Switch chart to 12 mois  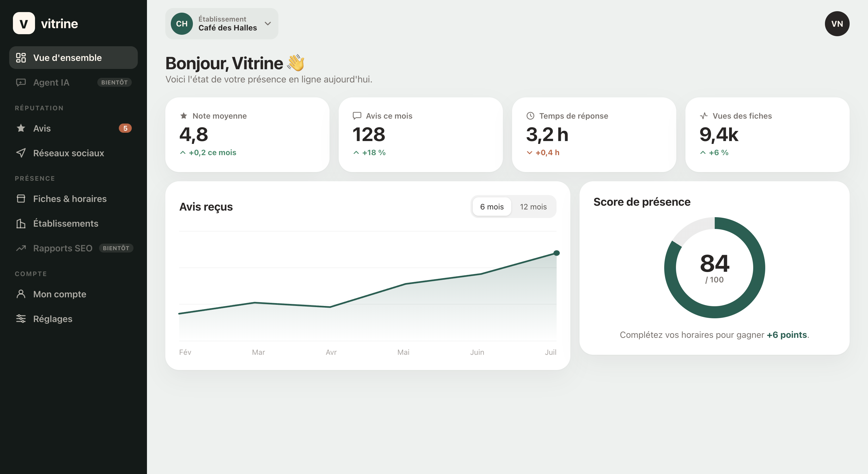pos(533,207)
